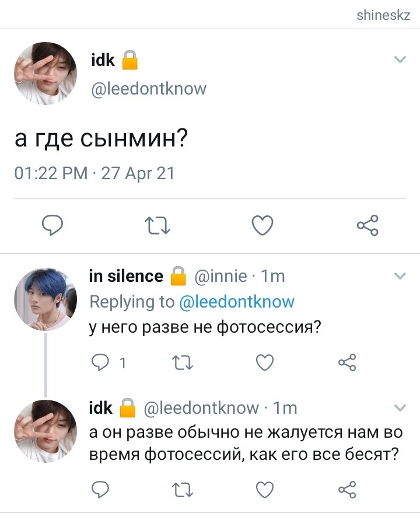Screen dimensions: 420x520
Task: Open the @leedontknow link in 'Replying to'
Action: [x=237, y=302]
